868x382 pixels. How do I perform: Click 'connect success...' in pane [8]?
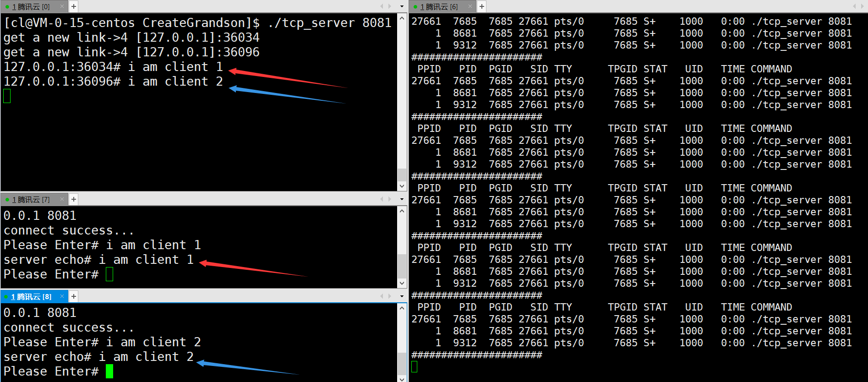point(69,327)
